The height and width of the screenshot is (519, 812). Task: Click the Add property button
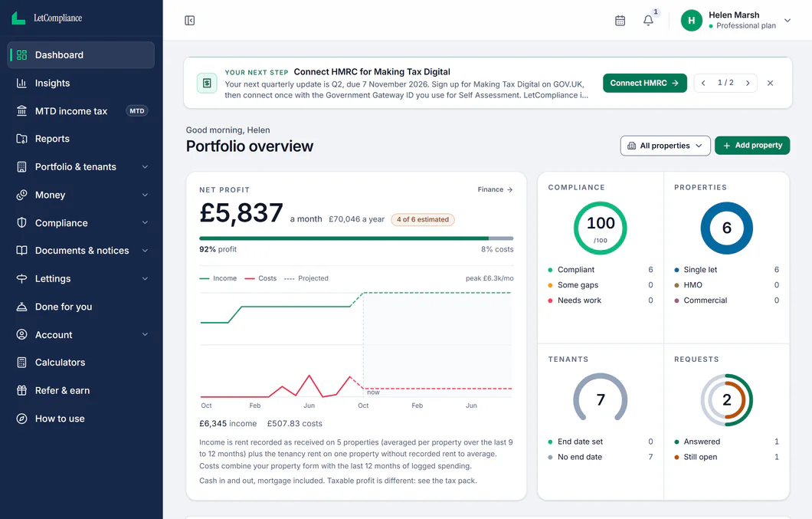click(752, 146)
